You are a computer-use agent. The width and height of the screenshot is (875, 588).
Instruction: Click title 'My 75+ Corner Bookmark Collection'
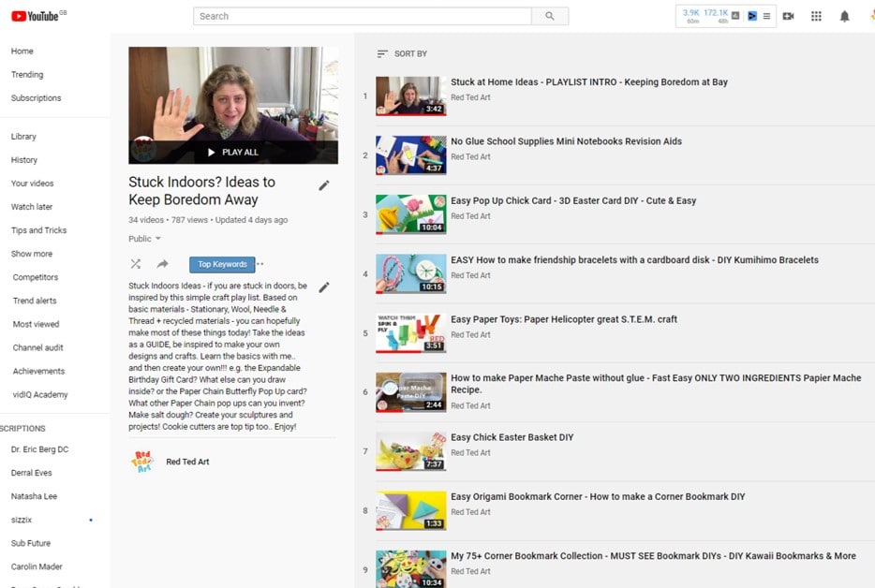point(653,555)
